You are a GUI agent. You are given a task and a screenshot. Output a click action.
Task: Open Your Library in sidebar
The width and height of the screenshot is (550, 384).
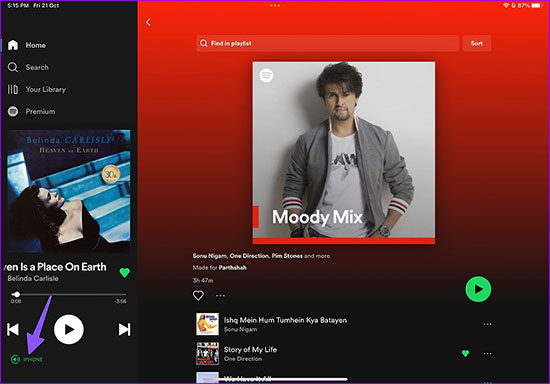(x=36, y=89)
